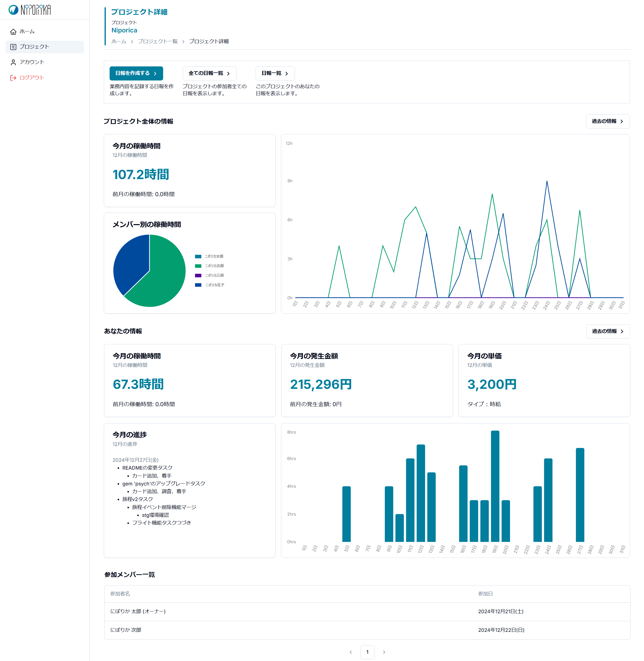Open 過去の情報 for project overall section
644x661 pixels.
click(x=608, y=121)
